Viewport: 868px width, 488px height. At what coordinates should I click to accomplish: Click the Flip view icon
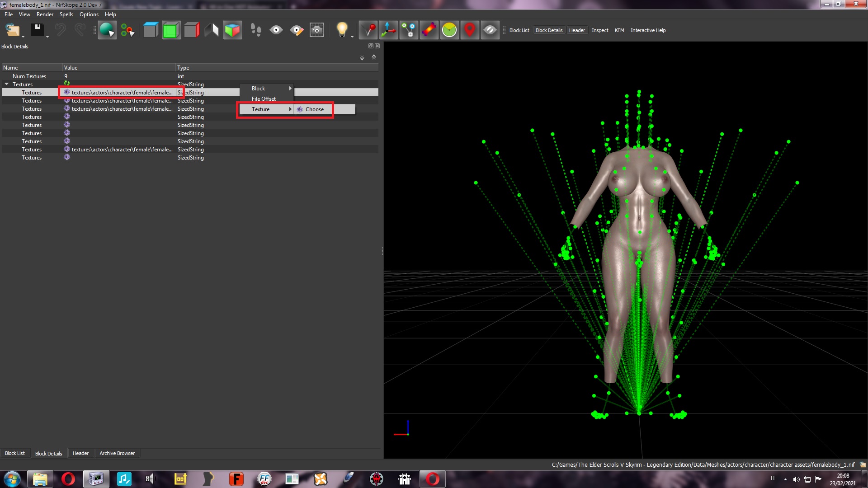coord(212,30)
